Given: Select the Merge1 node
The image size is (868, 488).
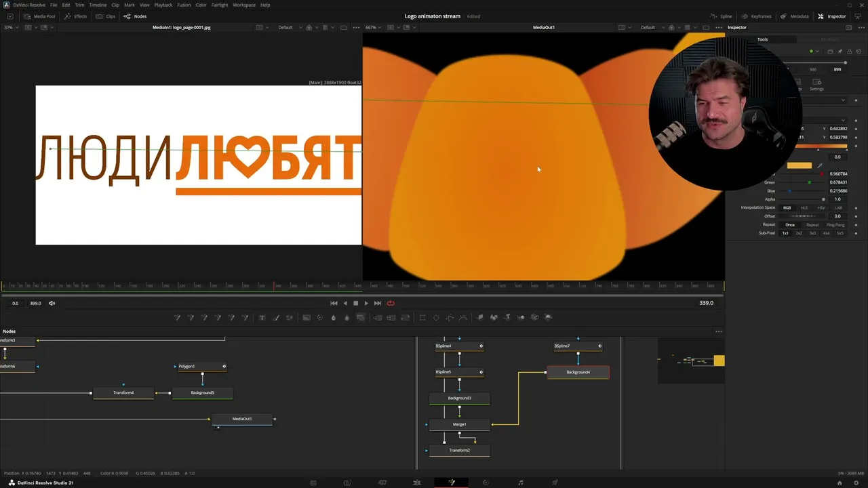Looking at the screenshot, I should tap(459, 424).
